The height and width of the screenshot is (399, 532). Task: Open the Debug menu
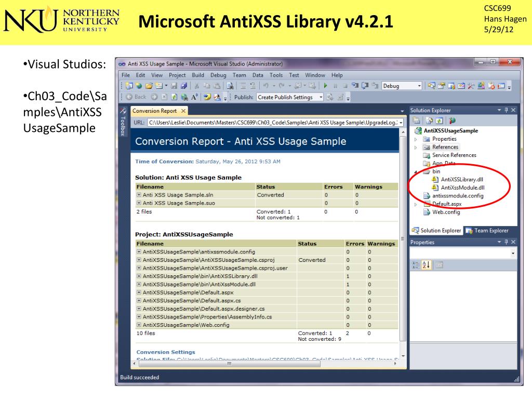218,75
